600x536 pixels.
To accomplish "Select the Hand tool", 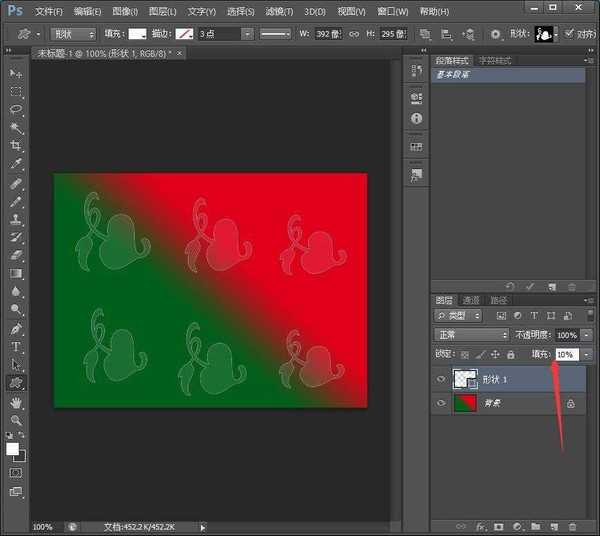I will [16, 402].
